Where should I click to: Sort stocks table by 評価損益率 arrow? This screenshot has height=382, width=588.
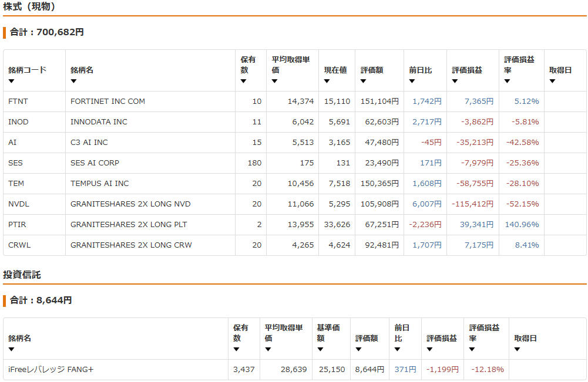click(x=507, y=81)
